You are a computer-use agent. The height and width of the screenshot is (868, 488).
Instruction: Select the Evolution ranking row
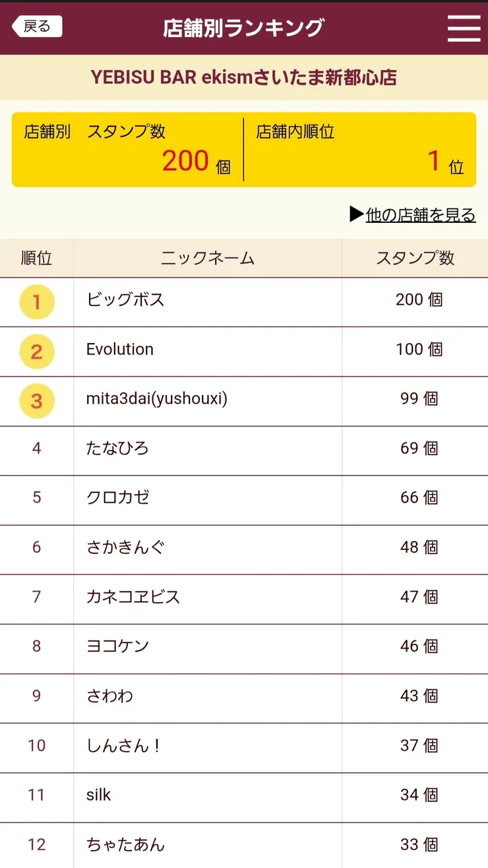point(244,352)
